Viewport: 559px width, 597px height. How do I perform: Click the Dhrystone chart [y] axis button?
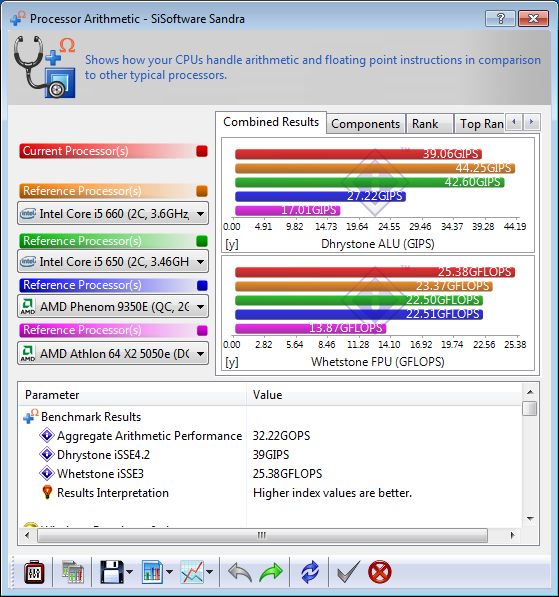(232, 244)
